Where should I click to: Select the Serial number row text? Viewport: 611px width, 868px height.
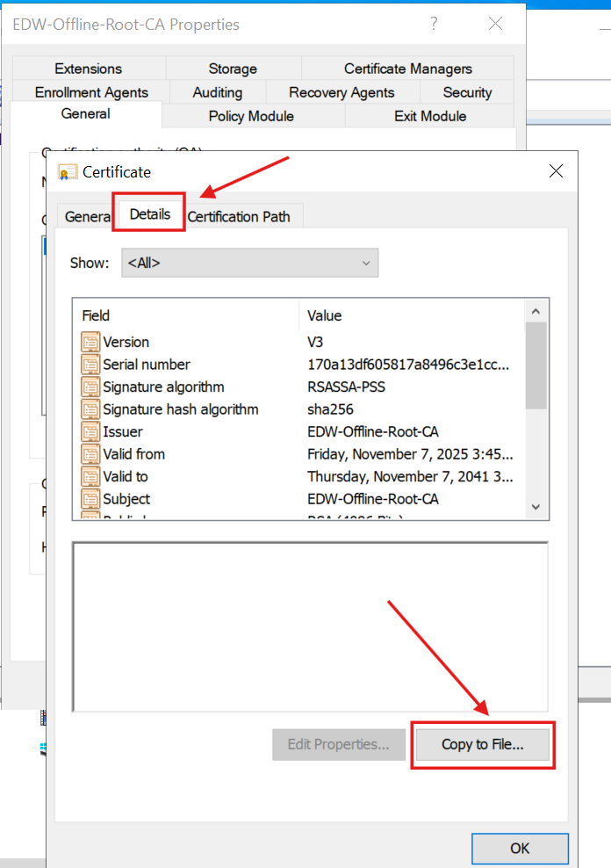pyautogui.click(x=147, y=365)
